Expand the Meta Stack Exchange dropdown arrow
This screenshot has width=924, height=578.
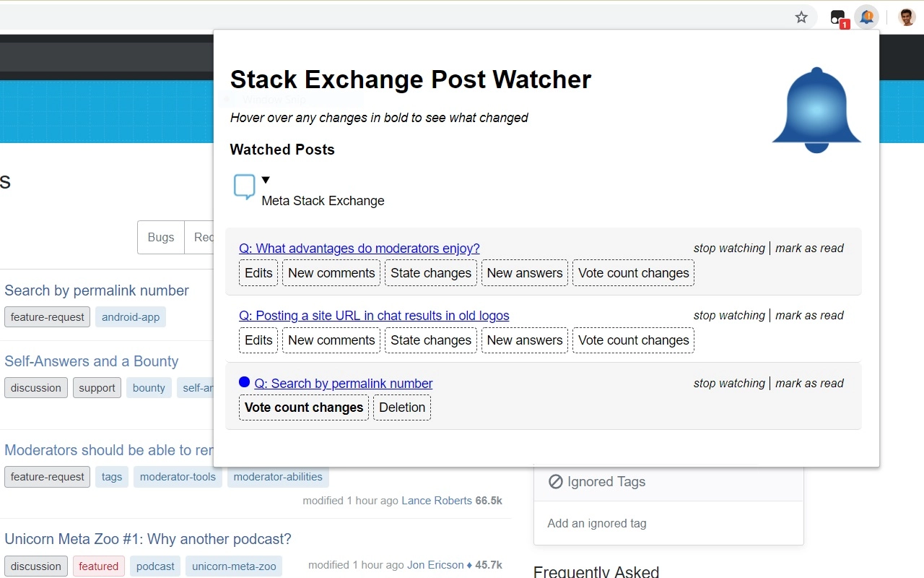coord(266,179)
